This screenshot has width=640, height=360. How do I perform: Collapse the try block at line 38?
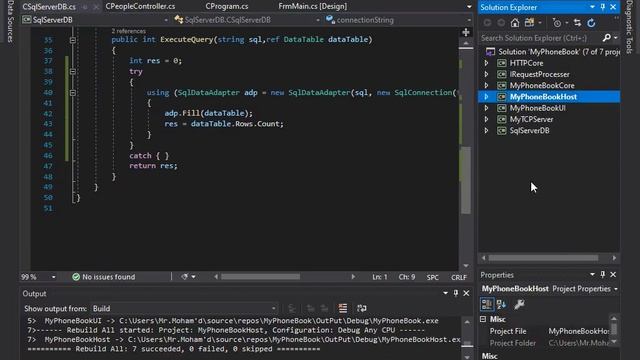pos(73,71)
